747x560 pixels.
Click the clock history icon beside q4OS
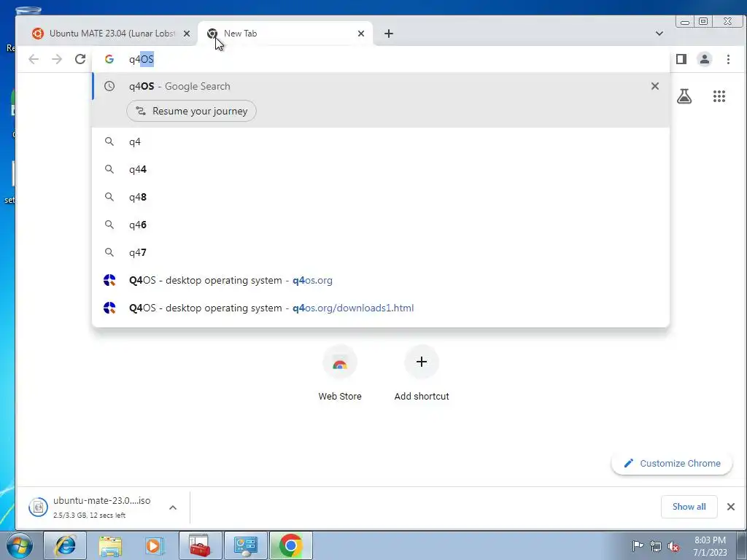coord(109,86)
